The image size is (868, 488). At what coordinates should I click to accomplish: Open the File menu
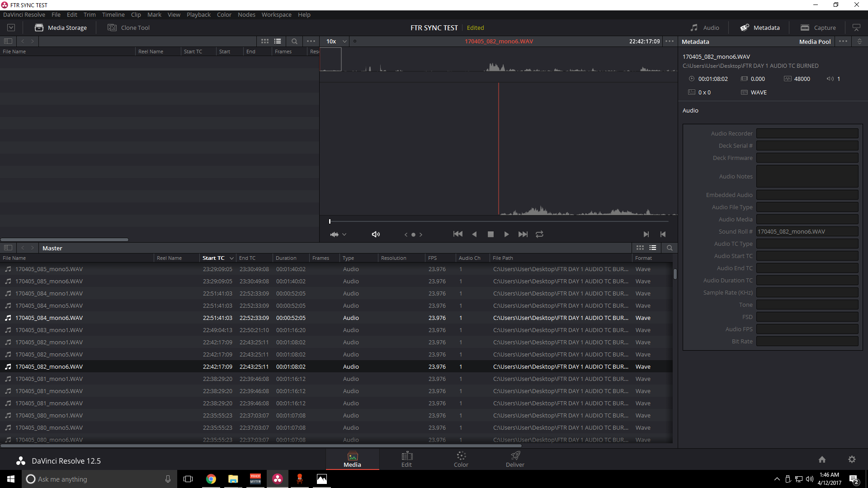tap(56, 14)
